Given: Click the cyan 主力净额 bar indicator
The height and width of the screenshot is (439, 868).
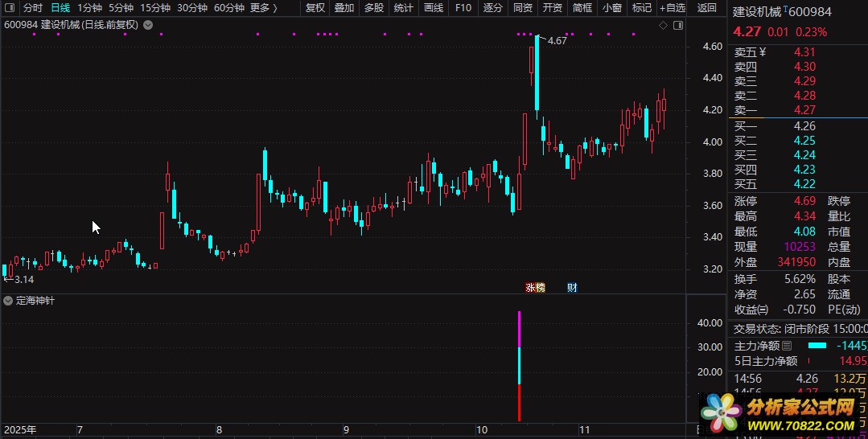Looking at the screenshot, I should tap(817, 346).
